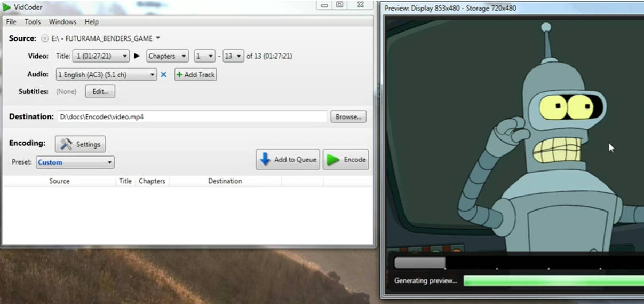Image resolution: width=644 pixels, height=304 pixels.
Task: Open the Tools menu
Action: click(x=33, y=22)
